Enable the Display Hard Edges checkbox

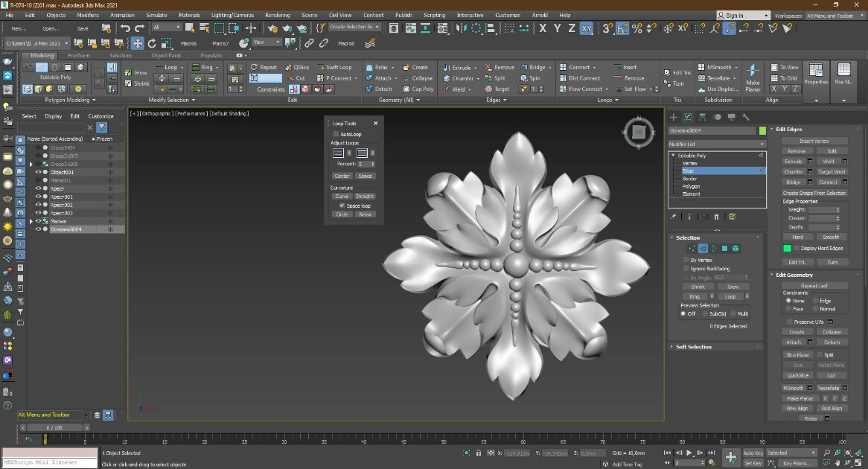797,248
